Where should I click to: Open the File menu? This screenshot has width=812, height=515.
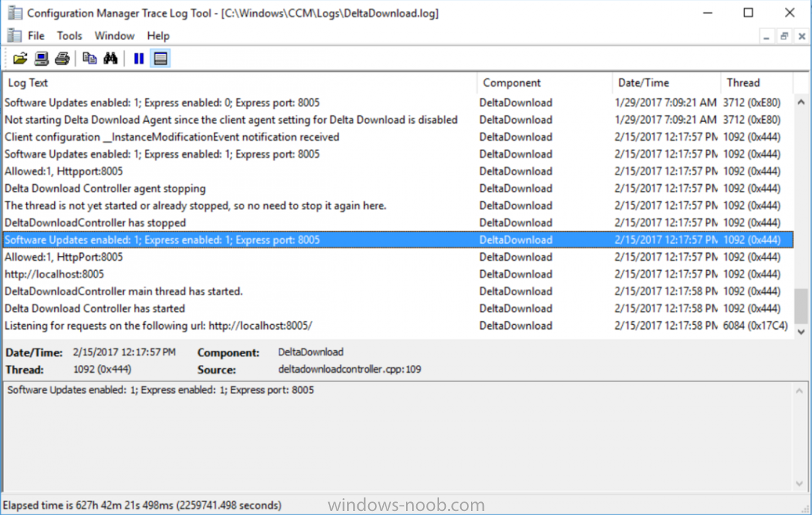click(36, 36)
